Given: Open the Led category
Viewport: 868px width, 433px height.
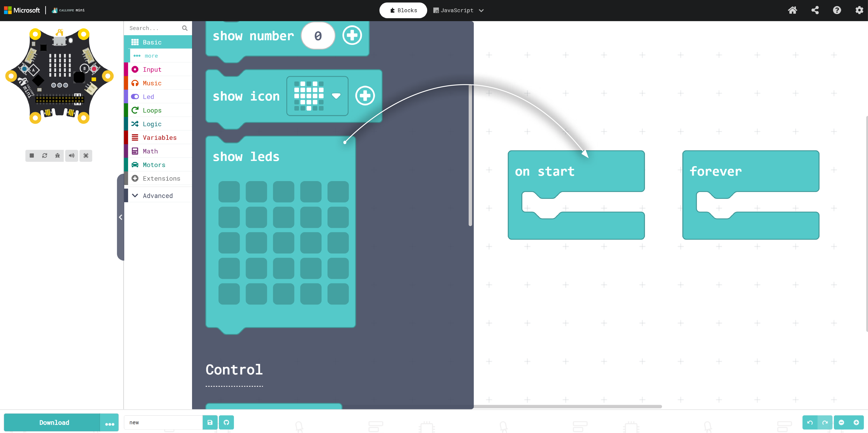Looking at the screenshot, I should [158, 97].
